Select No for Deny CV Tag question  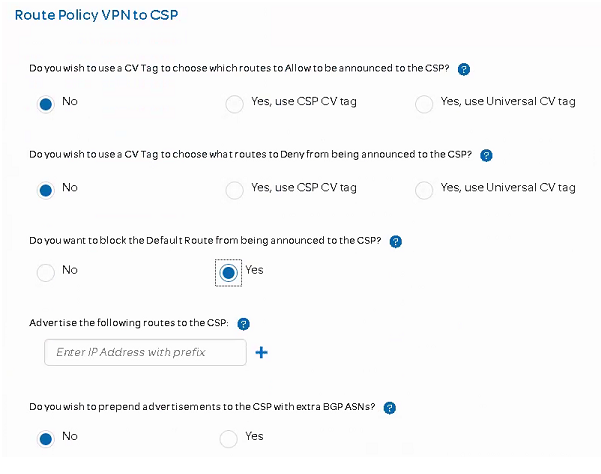45,190
